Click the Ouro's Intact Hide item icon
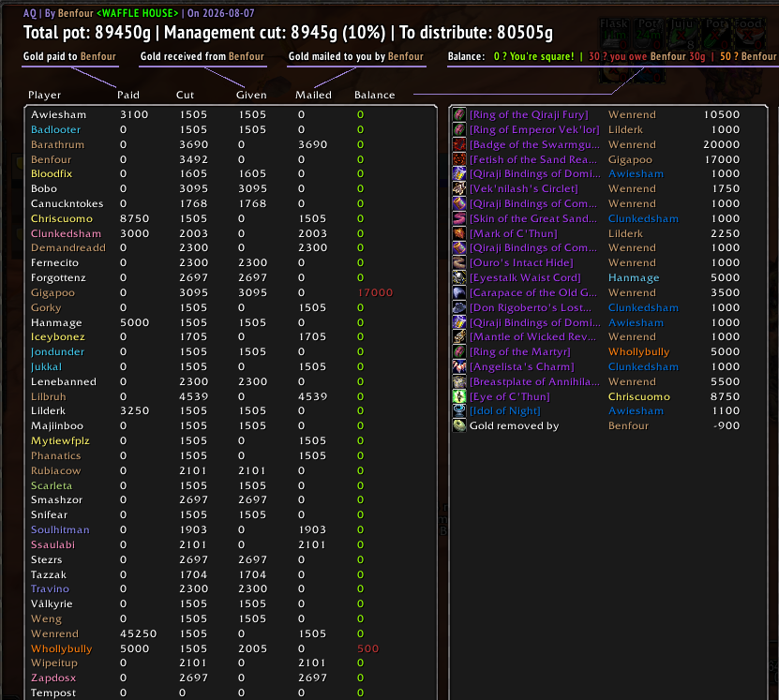The image size is (779, 700). (x=459, y=262)
